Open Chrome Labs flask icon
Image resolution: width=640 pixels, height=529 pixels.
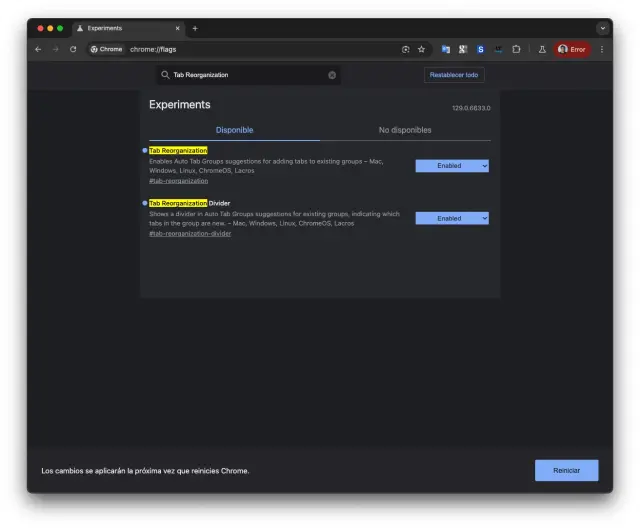[542, 49]
